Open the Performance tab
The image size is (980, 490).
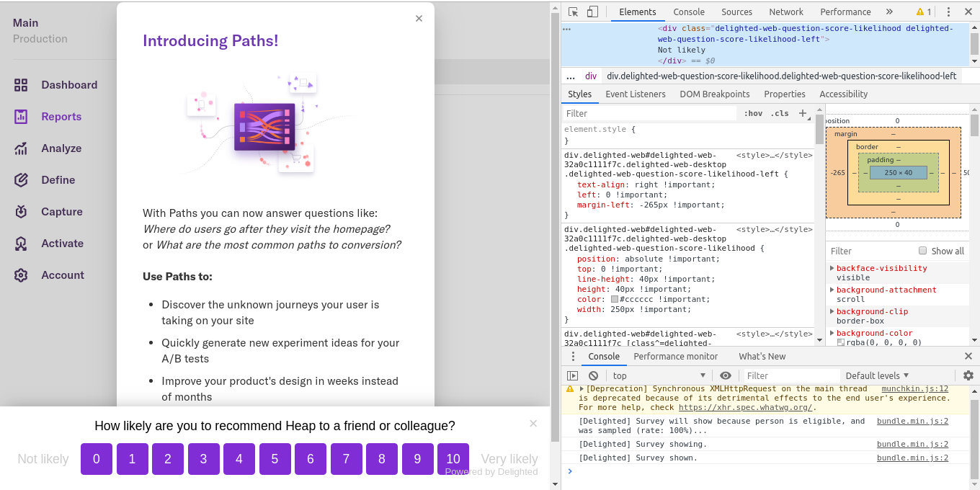845,12
